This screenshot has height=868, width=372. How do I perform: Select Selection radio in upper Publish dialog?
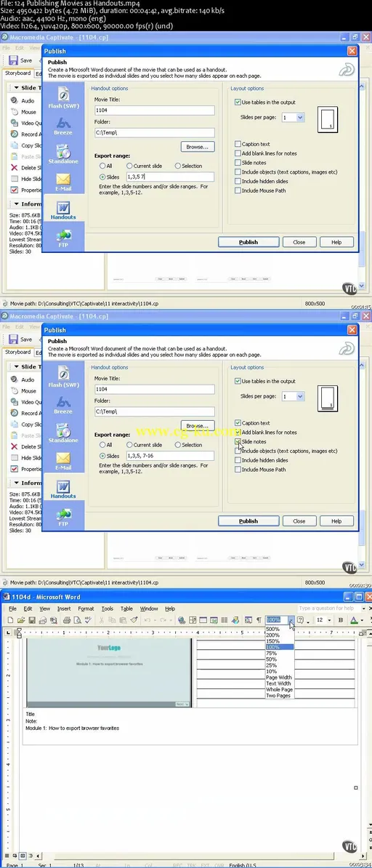pyautogui.click(x=178, y=166)
